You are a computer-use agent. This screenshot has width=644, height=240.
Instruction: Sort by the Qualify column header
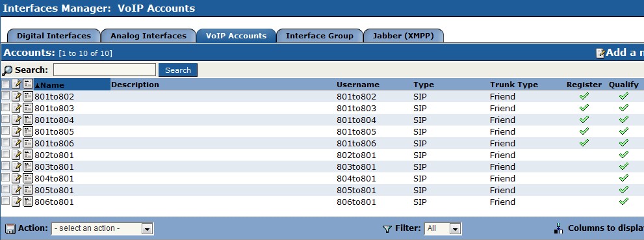[623, 85]
